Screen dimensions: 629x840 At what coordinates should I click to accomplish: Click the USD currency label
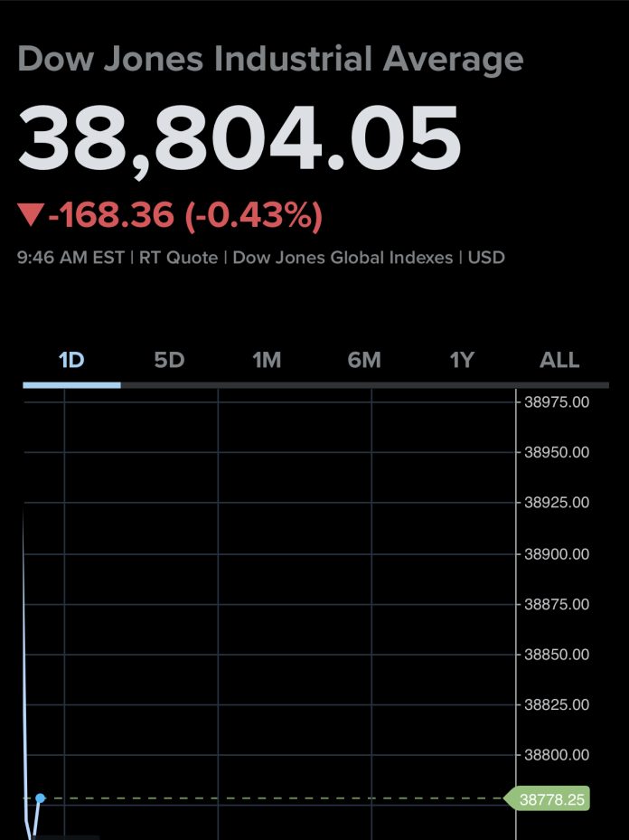tap(486, 258)
